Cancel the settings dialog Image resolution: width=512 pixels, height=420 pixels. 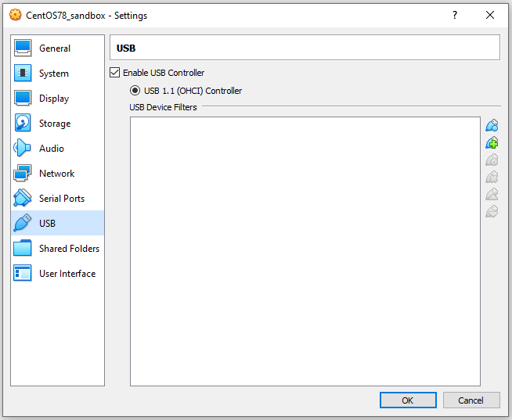tap(471, 400)
